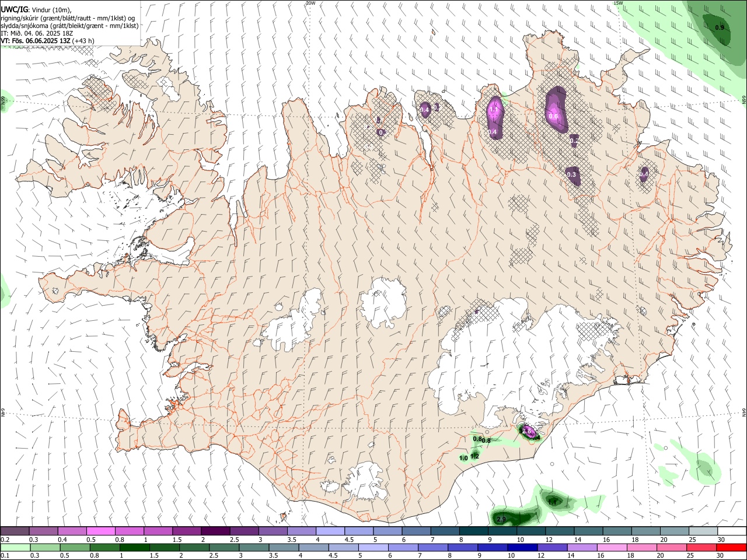
Task: Click the '15W' longitude label
Action: [x=618, y=3]
